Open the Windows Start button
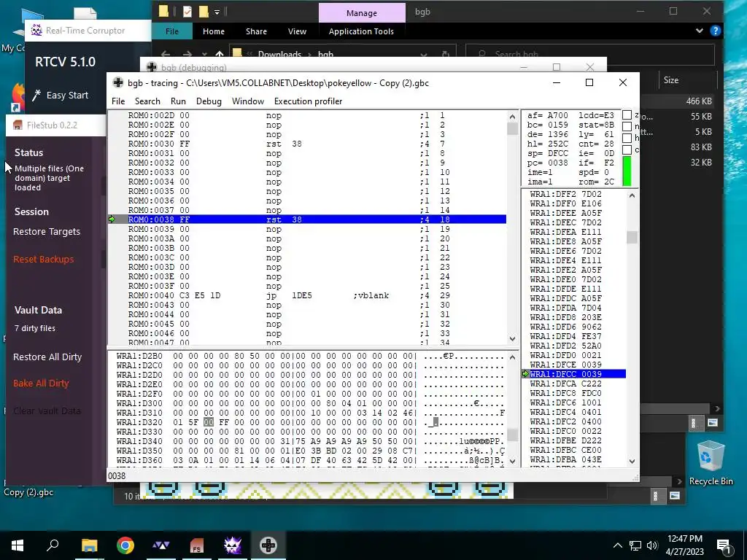Viewport: 747px width, 560px height. 18,545
